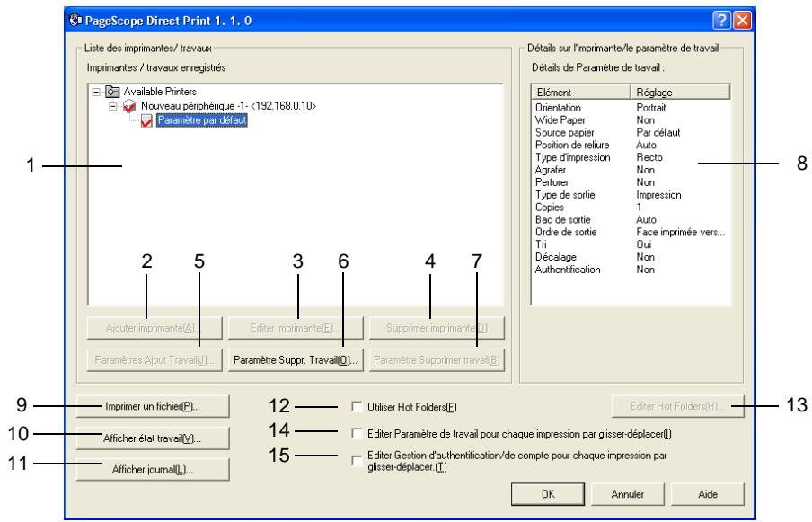The height and width of the screenshot is (522, 812).
Task: Open Afficher état travail
Action: pos(153,438)
